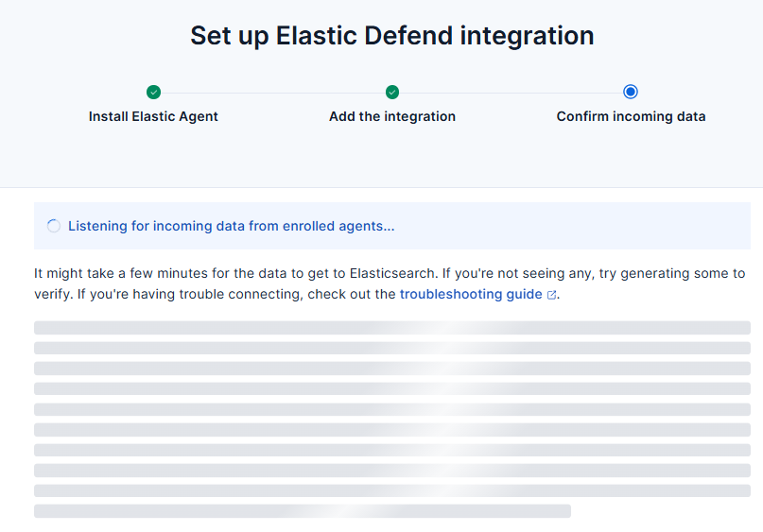Click the green checkmark above Install Elastic Agent
This screenshot has width=763, height=532.
point(153,92)
